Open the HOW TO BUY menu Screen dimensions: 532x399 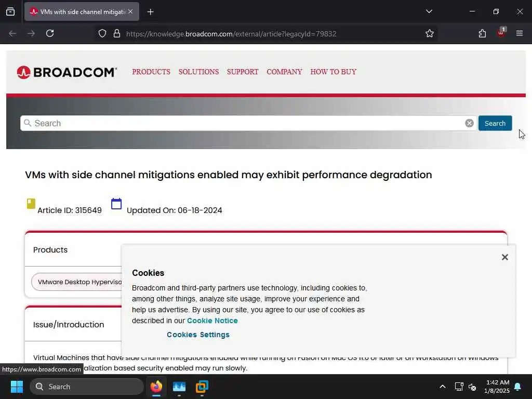coord(333,72)
